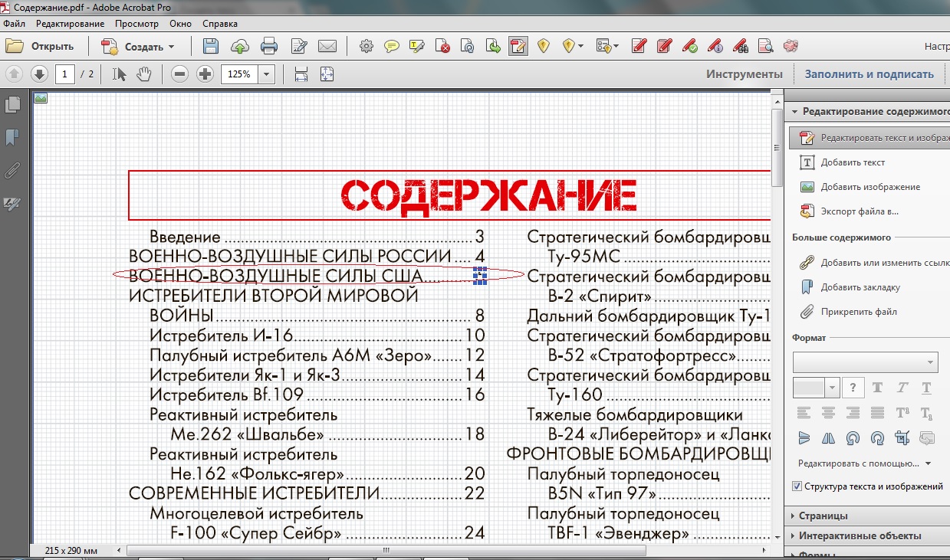Toggle italic text formatting

[902, 388]
